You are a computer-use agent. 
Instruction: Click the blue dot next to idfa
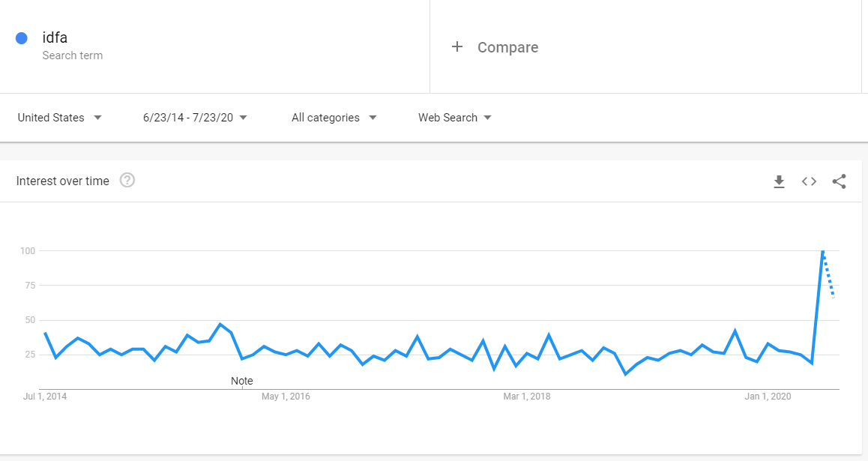coord(22,38)
